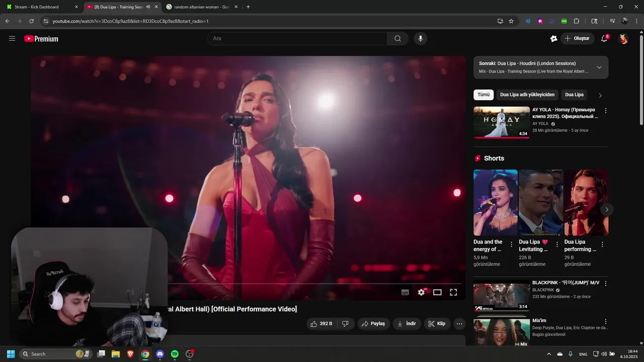
Task: Select the Dua Lipa Training Season tab
Action: click(x=122, y=7)
